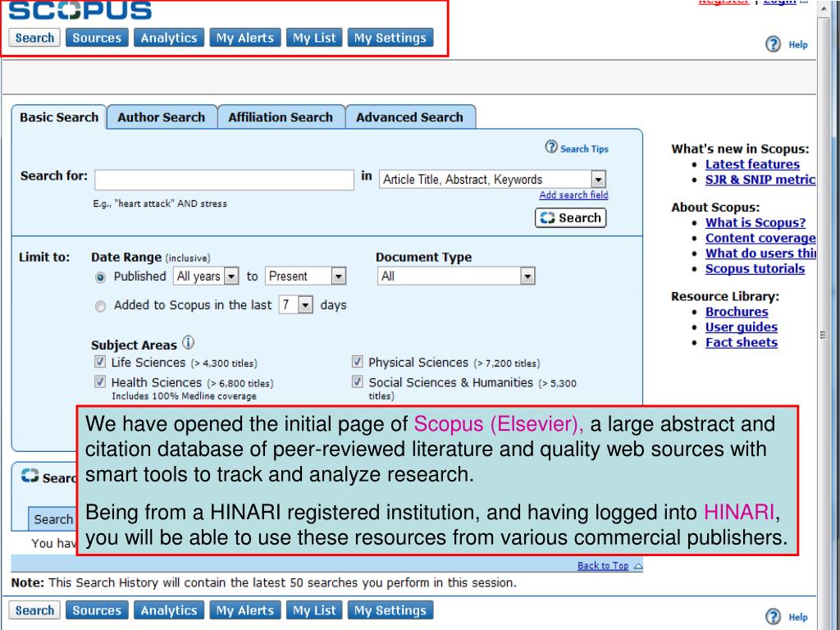Open the Brochures link
The width and height of the screenshot is (840, 630).
pyautogui.click(x=737, y=311)
